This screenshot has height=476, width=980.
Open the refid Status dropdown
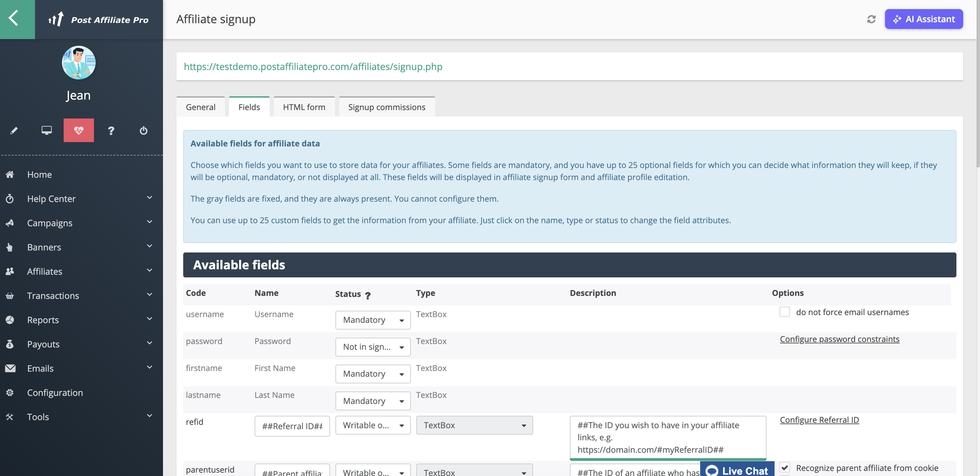(373, 425)
